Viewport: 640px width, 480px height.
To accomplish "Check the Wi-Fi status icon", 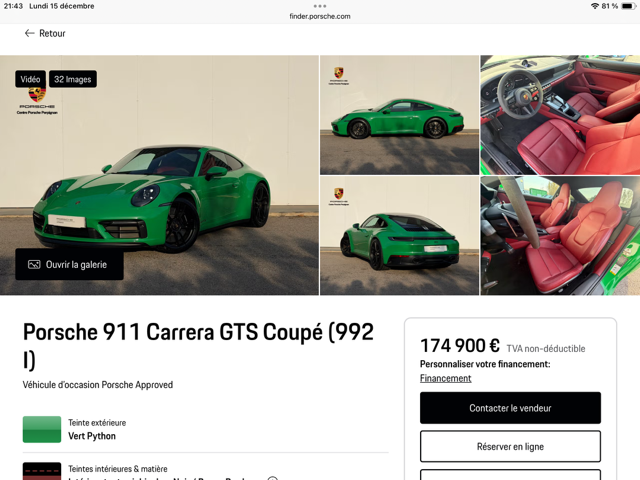I will (x=595, y=6).
